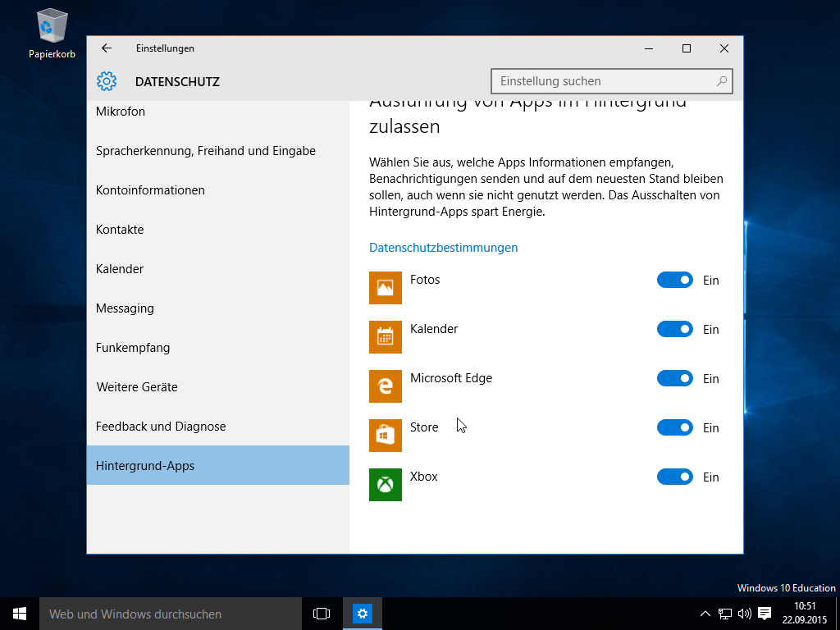Click the Datenschutz gear icon
The height and width of the screenshot is (630, 840).
(x=107, y=81)
